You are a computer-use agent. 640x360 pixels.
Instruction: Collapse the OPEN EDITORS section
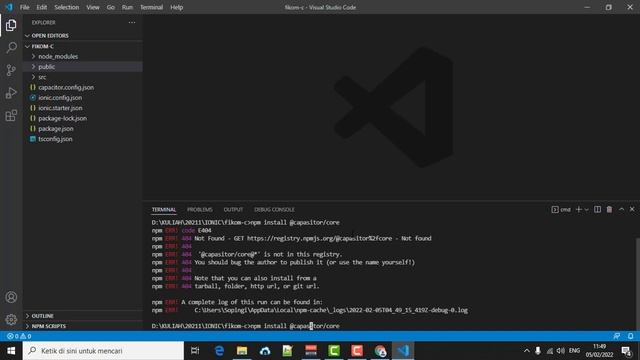[x=83, y=36]
